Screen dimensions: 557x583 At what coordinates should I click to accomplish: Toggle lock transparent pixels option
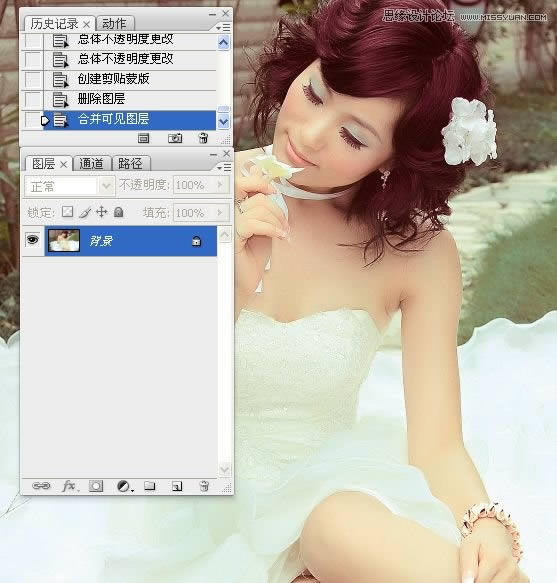(x=67, y=212)
